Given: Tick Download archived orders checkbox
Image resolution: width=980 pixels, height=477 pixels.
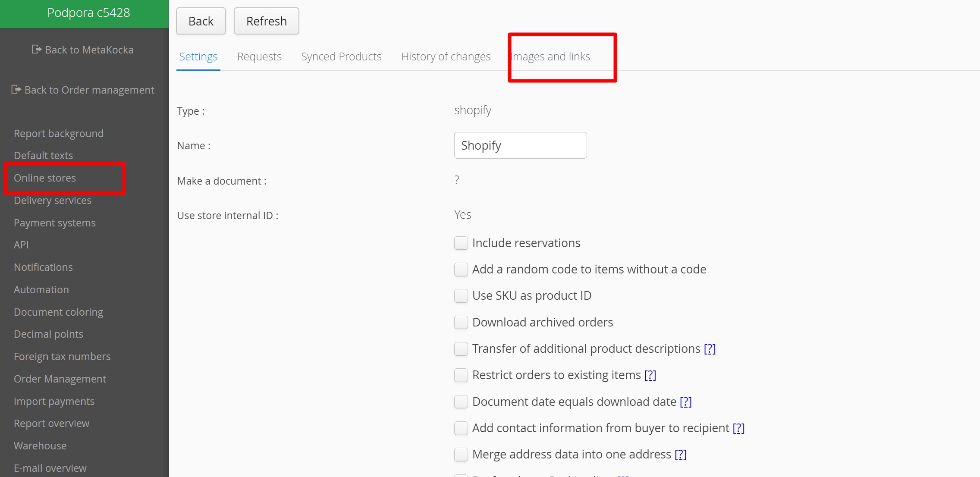Looking at the screenshot, I should pyautogui.click(x=461, y=323).
